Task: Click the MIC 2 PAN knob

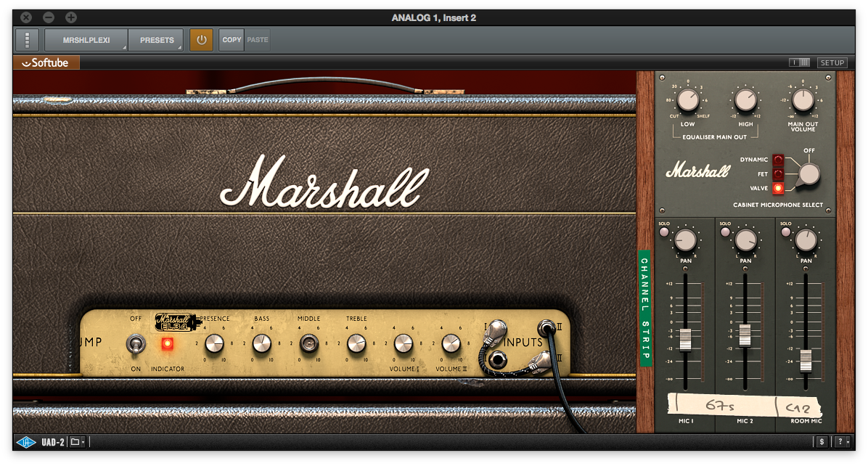Action: click(745, 240)
